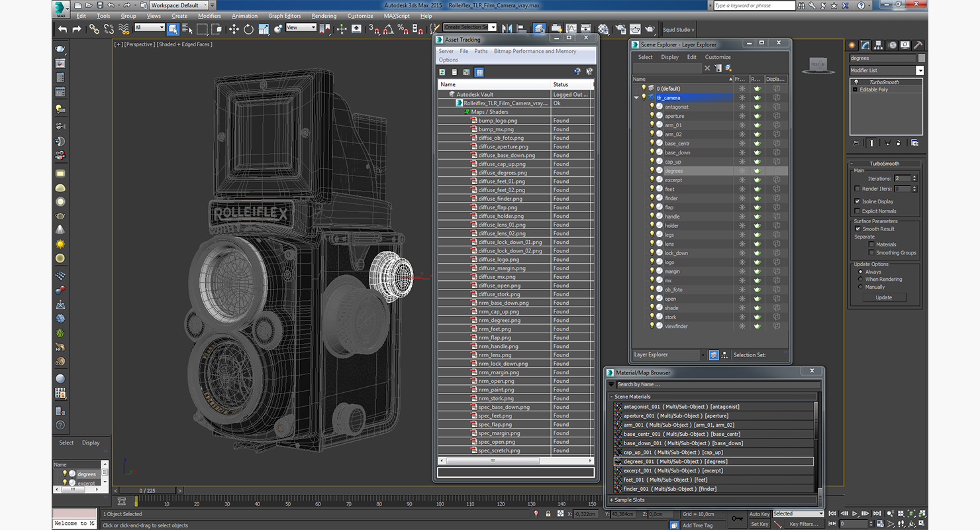Click the Set Key button
Screen dimensions: 980x530
[759, 524]
